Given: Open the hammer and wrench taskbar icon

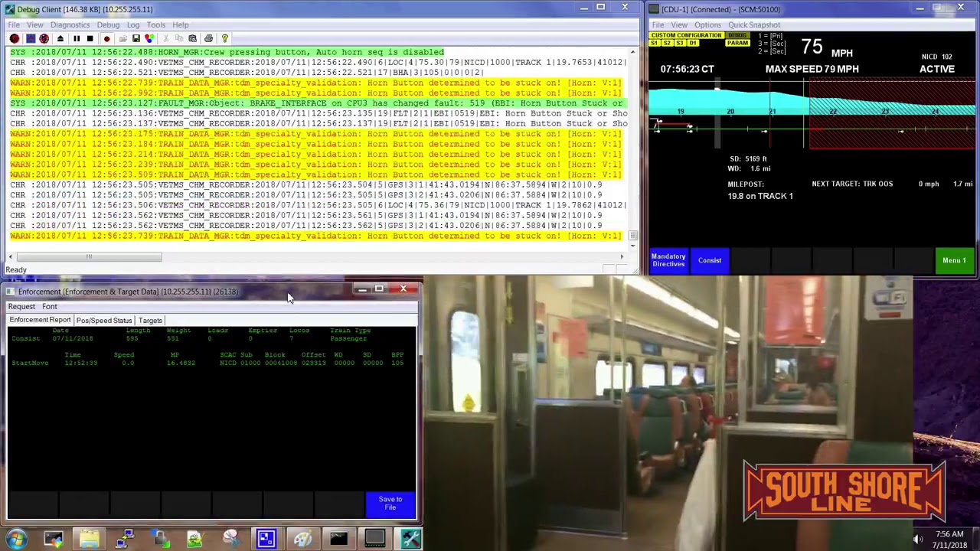Looking at the screenshot, I should click(x=410, y=539).
